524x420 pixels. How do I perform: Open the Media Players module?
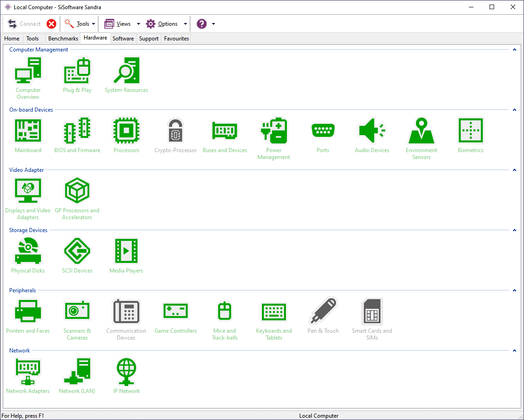[126, 255]
